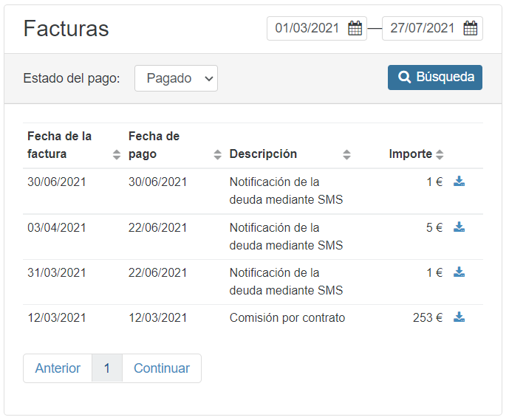Click the 1 € amount in 31/03/2021 row

[434, 273]
